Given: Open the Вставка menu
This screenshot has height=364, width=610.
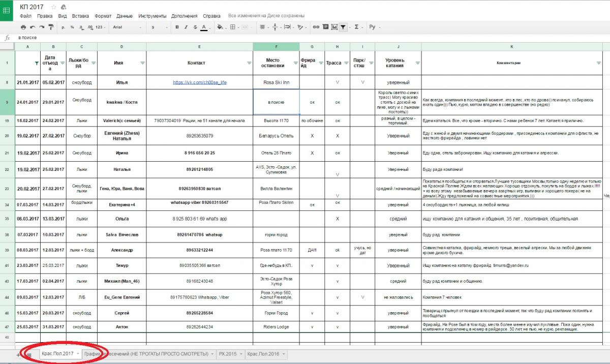Looking at the screenshot, I should pos(80,16).
